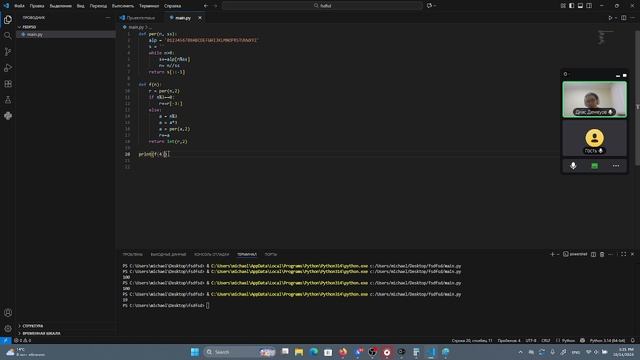Open the Manage gear menu
The width and height of the screenshot is (640, 360).
pyautogui.click(x=8, y=329)
